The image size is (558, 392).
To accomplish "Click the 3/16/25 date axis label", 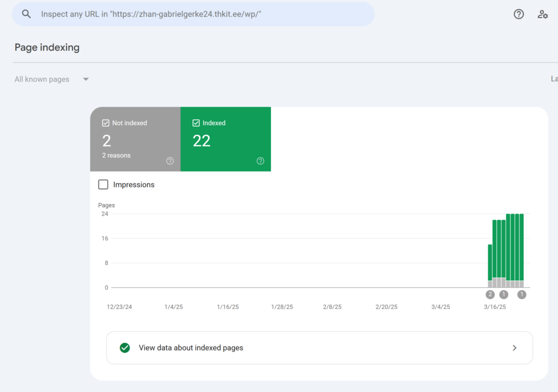I will pyautogui.click(x=495, y=307).
